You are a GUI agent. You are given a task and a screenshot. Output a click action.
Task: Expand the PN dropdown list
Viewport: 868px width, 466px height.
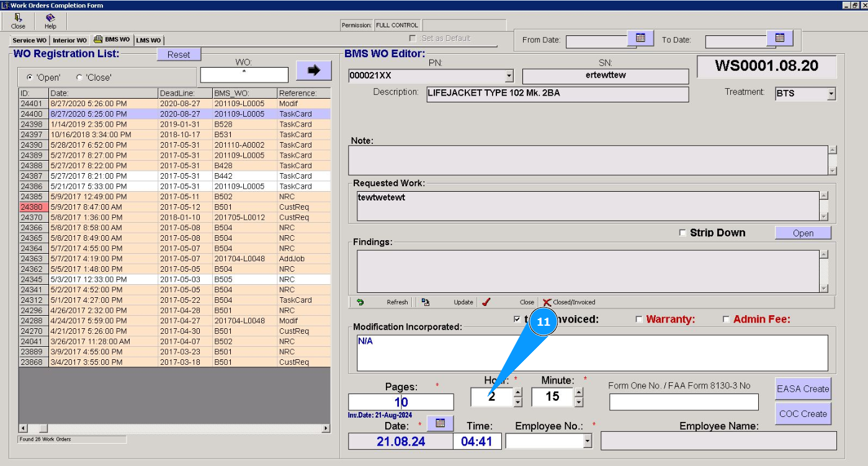(509, 76)
